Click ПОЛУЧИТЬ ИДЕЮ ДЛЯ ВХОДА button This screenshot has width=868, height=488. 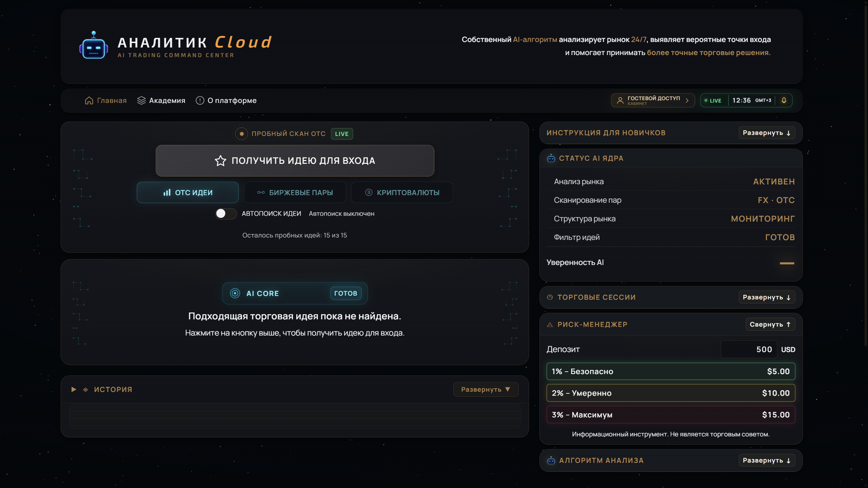coord(295,161)
